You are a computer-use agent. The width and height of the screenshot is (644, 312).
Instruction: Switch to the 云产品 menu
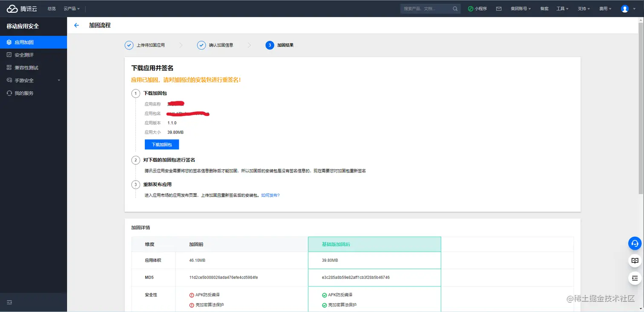pos(71,8)
